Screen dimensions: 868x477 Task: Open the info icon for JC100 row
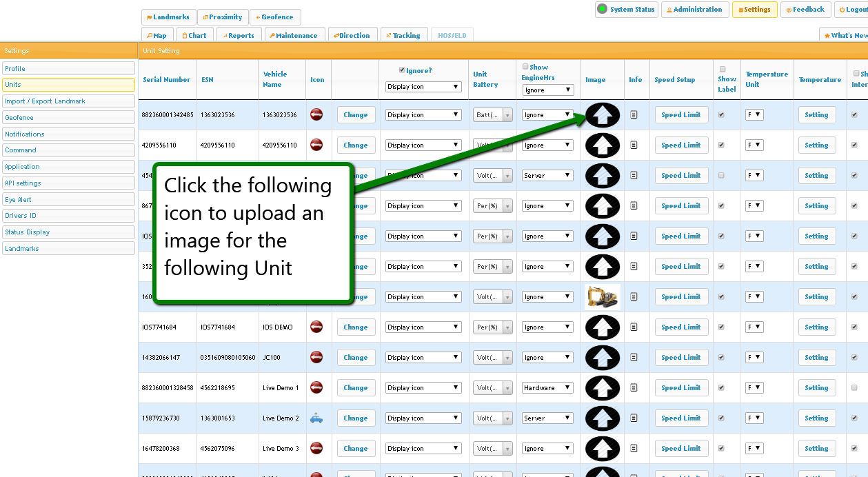[x=634, y=358]
